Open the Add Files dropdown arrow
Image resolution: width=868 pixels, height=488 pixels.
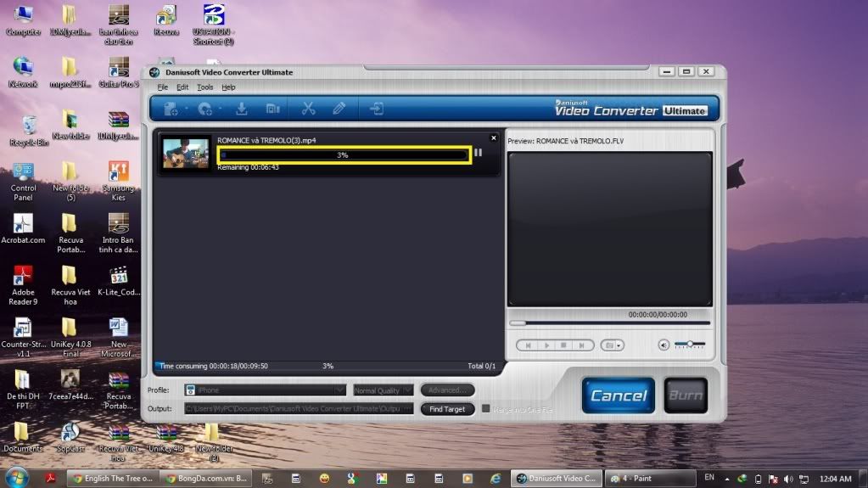(x=187, y=109)
